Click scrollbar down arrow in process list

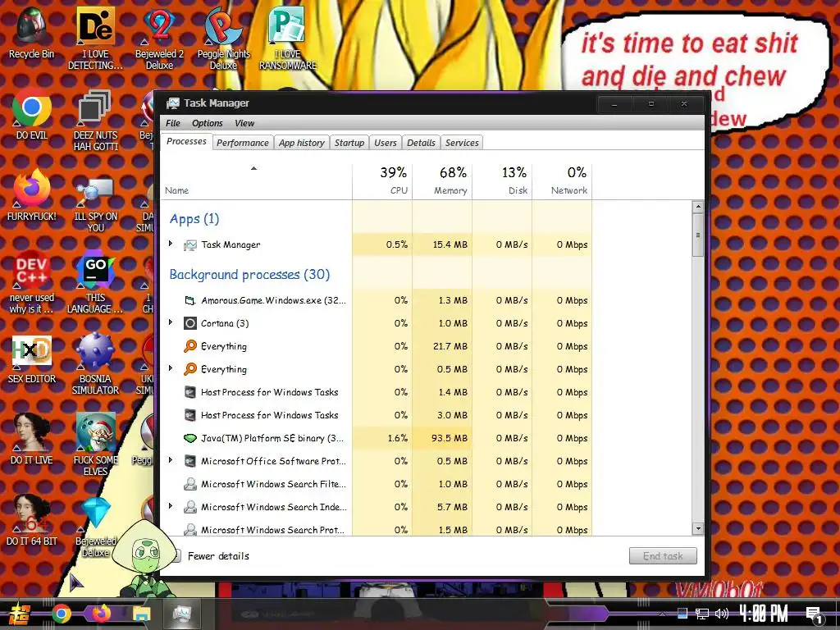697,529
